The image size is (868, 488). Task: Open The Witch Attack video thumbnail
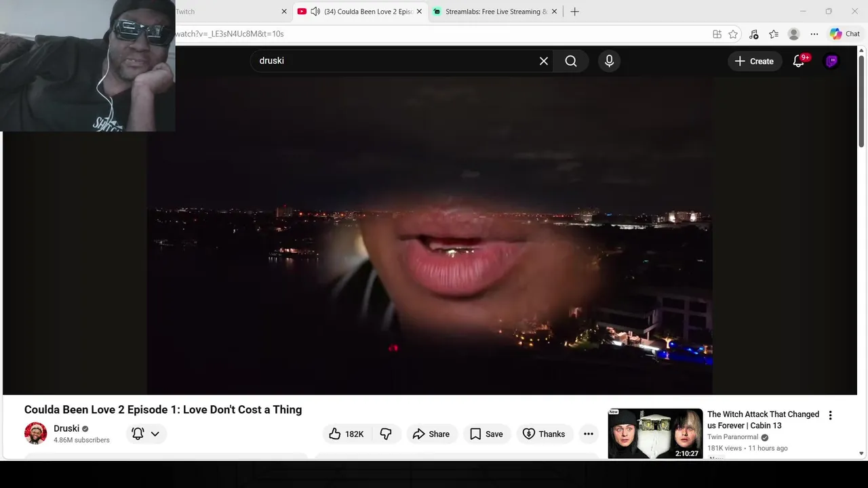(655, 434)
